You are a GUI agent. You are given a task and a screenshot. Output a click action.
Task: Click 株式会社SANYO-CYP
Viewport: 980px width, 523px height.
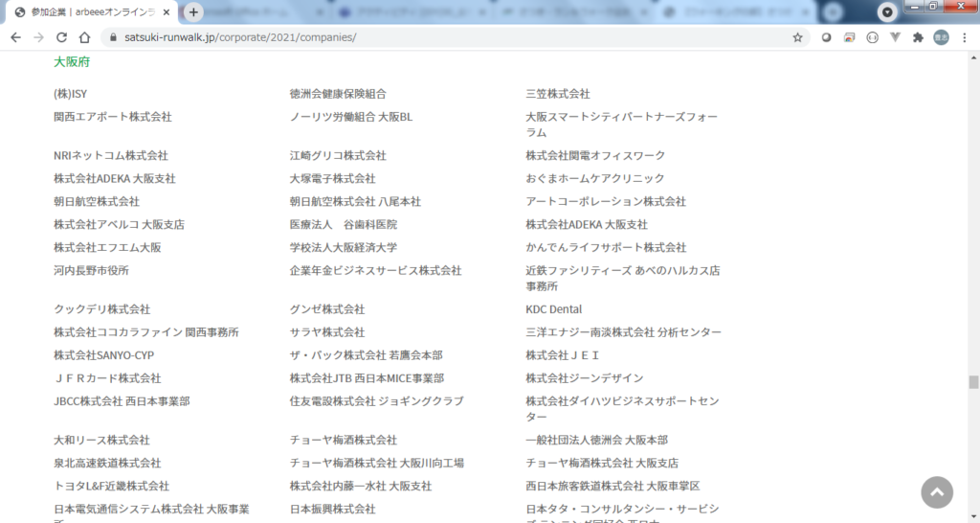[103, 355]
